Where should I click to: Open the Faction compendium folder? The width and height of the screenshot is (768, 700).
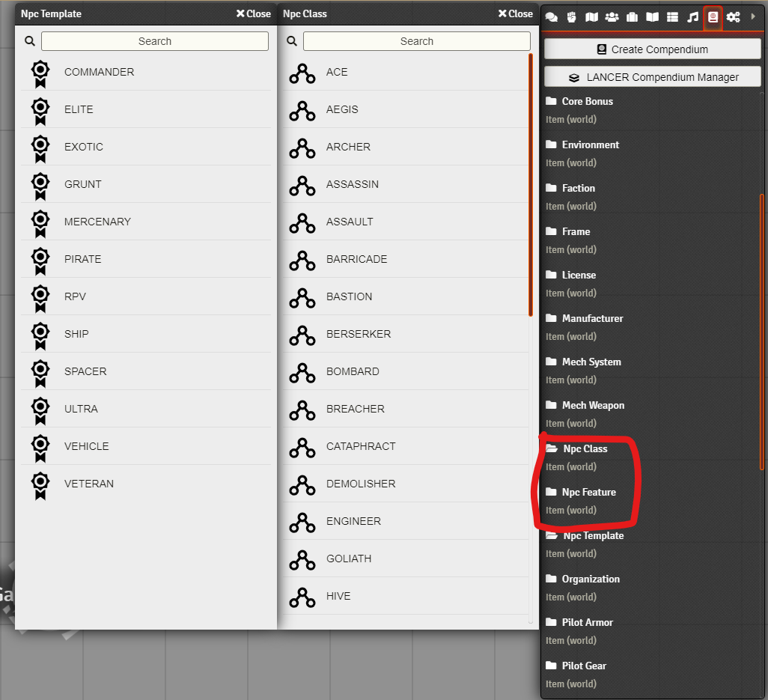click(x=578, y=188)
